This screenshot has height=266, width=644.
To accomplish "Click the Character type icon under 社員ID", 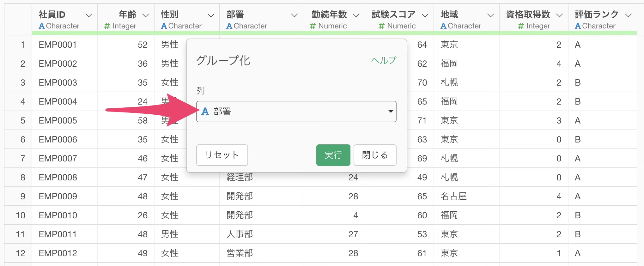I will click(41, 26).
